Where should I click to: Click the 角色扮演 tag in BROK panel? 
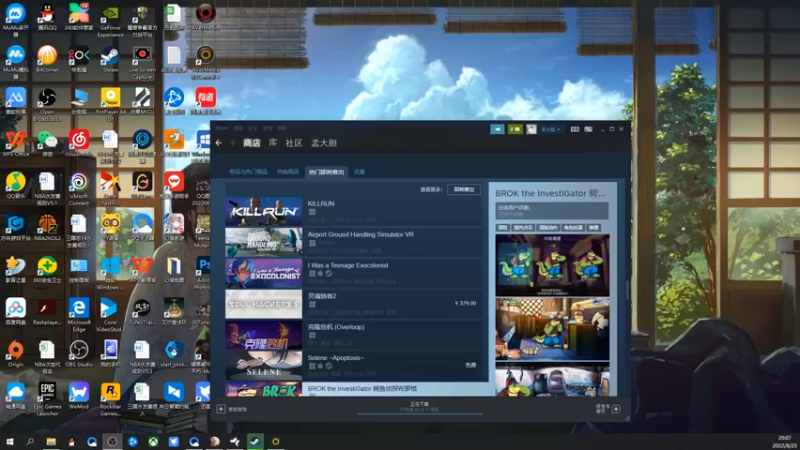(572, 228)
